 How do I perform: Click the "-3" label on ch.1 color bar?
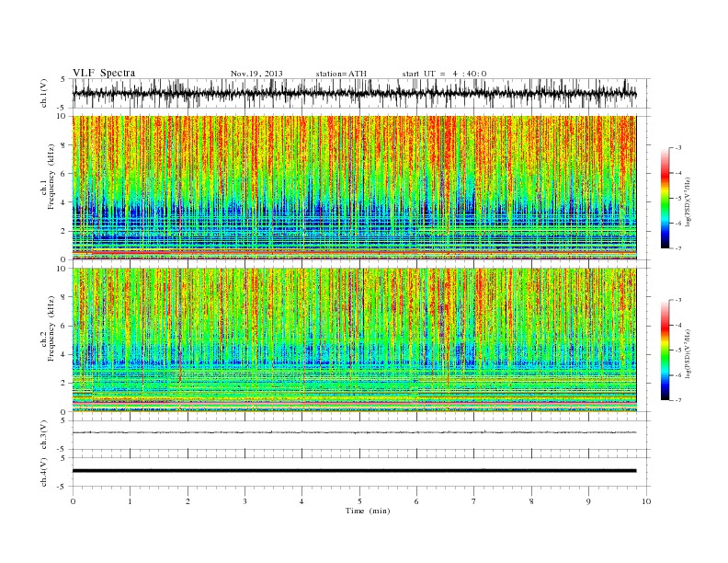(x=678, y=148)
